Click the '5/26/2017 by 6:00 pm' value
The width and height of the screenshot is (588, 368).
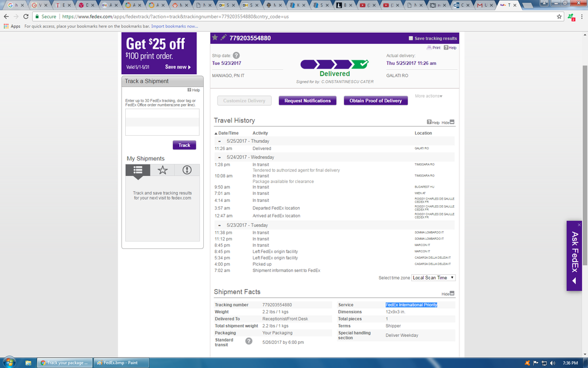[x=283, y=343]
